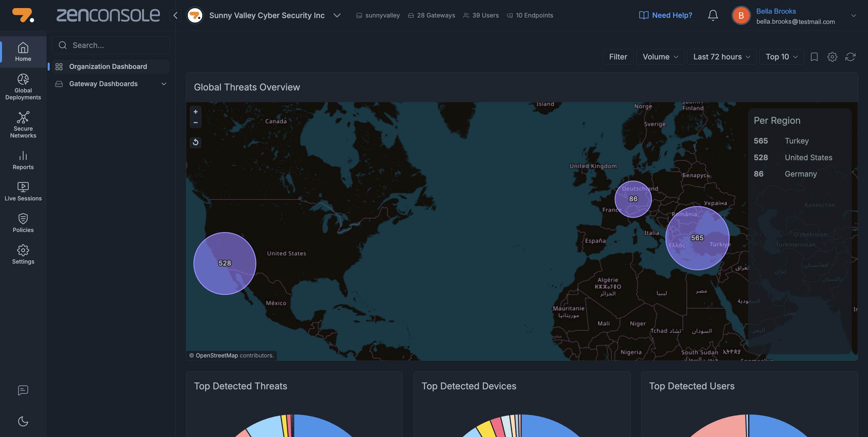Click the Top Detected Devices pie chart
This screenshot has height=437, width=868.
(x=521, y=426)
